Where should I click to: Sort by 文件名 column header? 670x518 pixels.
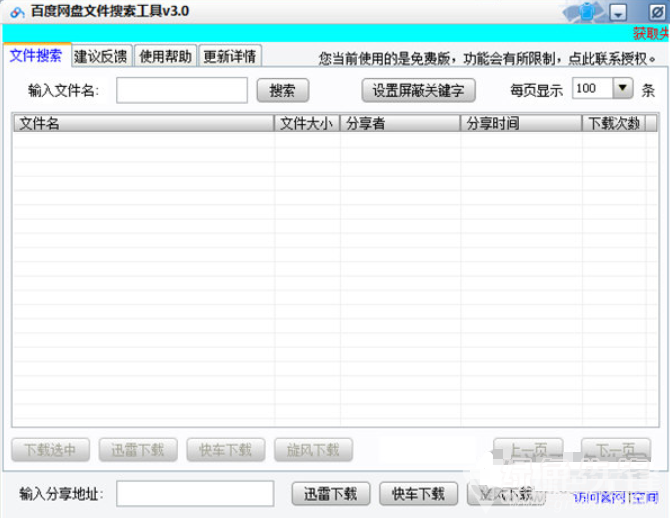[x=144, y=124]
